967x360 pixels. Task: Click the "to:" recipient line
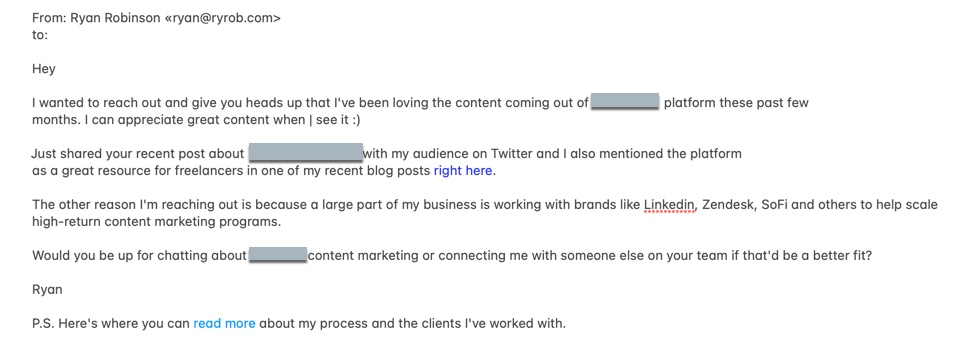pyautogui.click(x=39, y=35)
